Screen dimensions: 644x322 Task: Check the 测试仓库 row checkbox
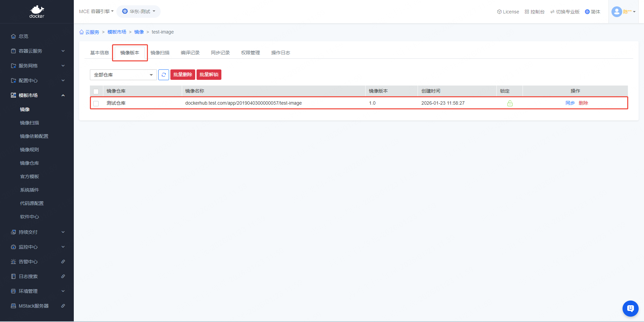(x=96, y=103)
